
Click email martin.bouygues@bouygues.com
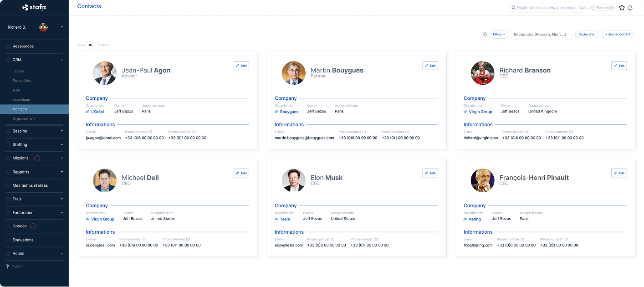(x=304, y=138)
